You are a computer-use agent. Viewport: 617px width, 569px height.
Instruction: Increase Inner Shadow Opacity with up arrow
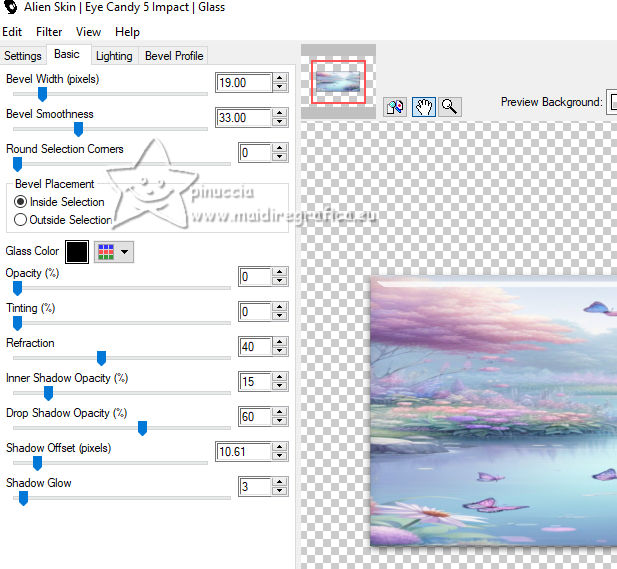point(279,377)
